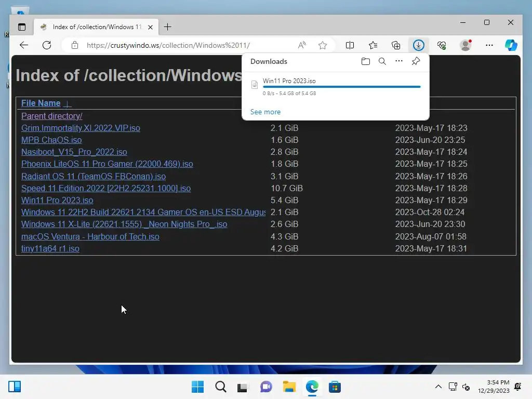
Task: Pin the Downloads panel
Action: 416,61
